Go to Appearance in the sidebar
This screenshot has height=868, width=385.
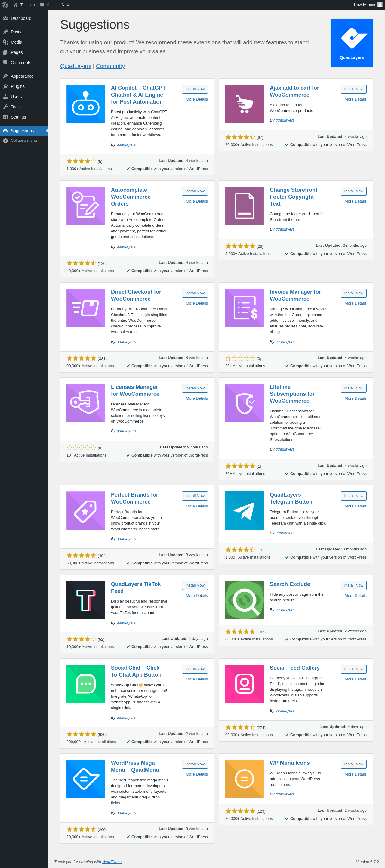22,76
